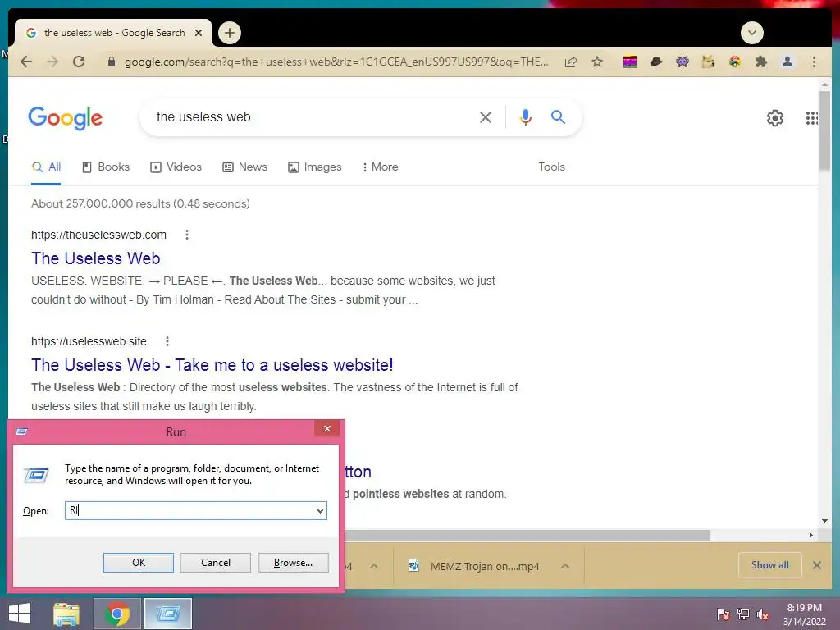
Task: Open the Extensions puzzle-piece menu
Action: point(760,62)
